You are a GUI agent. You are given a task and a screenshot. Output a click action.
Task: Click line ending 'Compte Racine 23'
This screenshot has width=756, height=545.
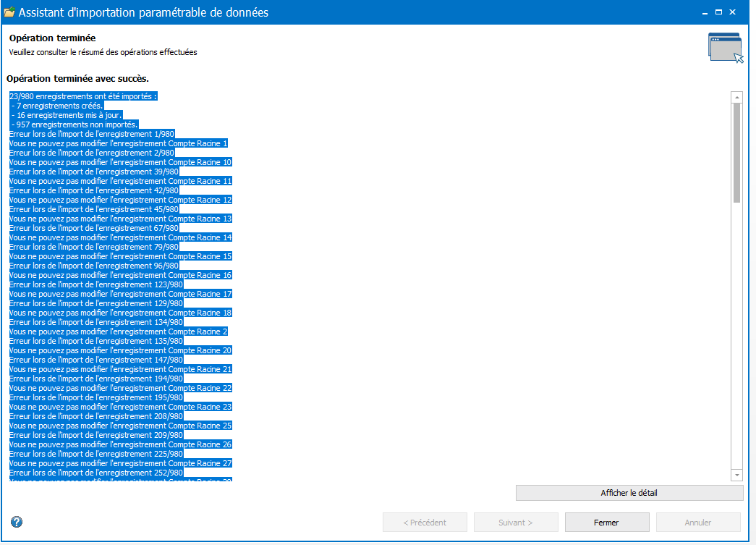coord(121,407)
